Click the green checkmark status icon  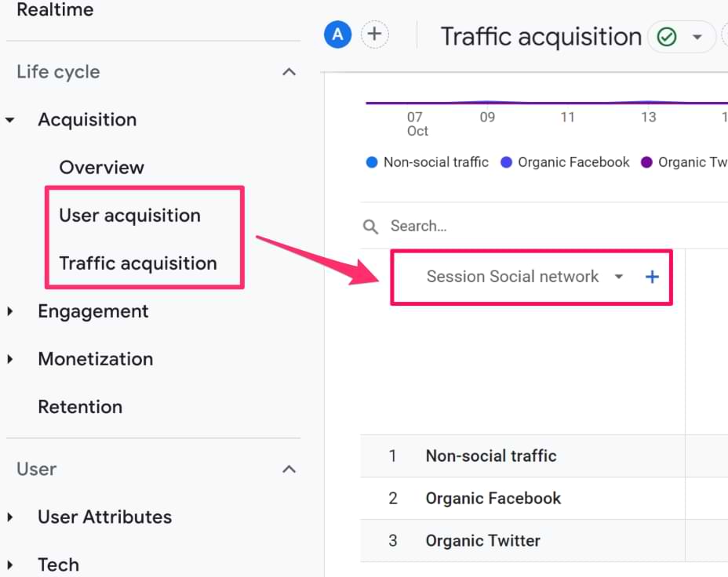(667, 37)
